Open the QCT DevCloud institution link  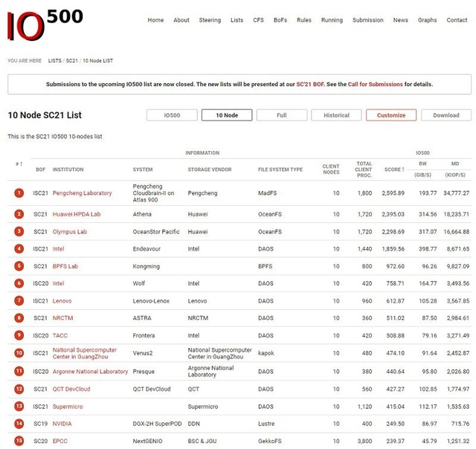click(71, 389)
